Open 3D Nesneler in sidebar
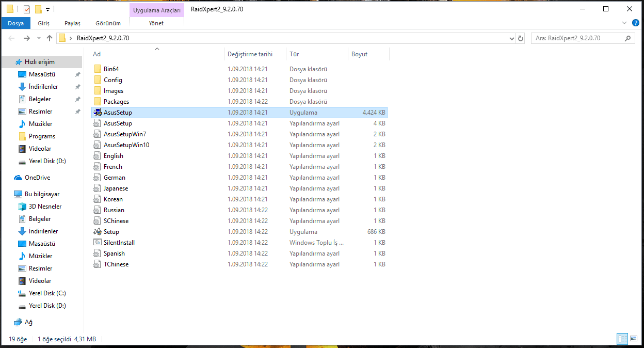 coord(45,207)
